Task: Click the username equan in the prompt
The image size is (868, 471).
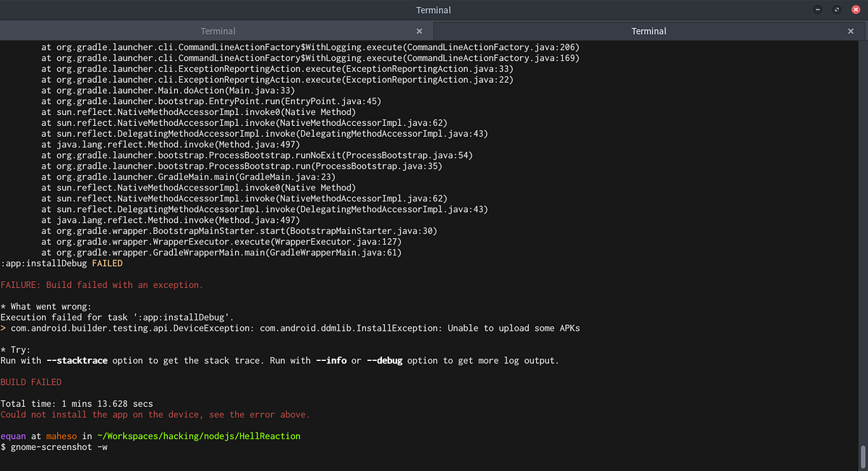Action: 13,436
